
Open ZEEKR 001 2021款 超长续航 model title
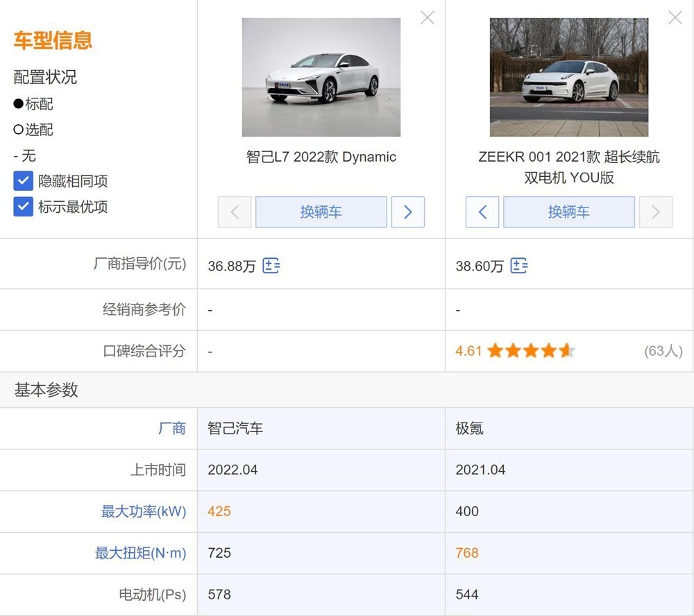coord(569,166)
